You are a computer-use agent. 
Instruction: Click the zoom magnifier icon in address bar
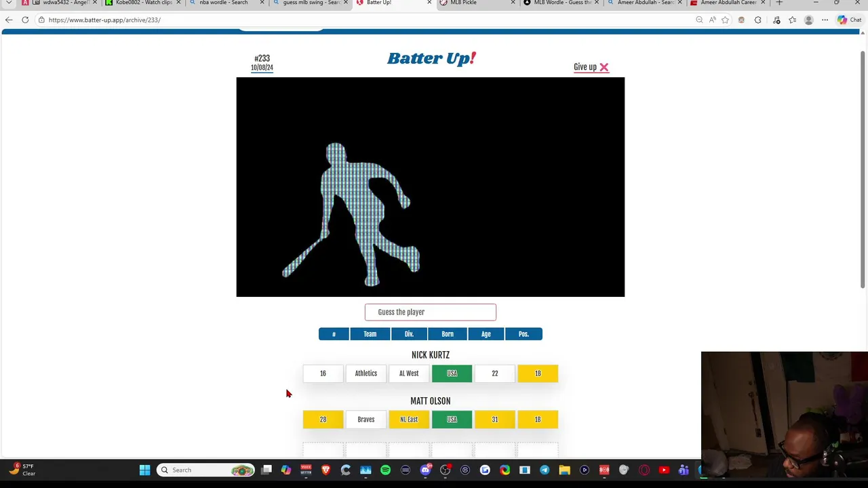click(699, 20)
